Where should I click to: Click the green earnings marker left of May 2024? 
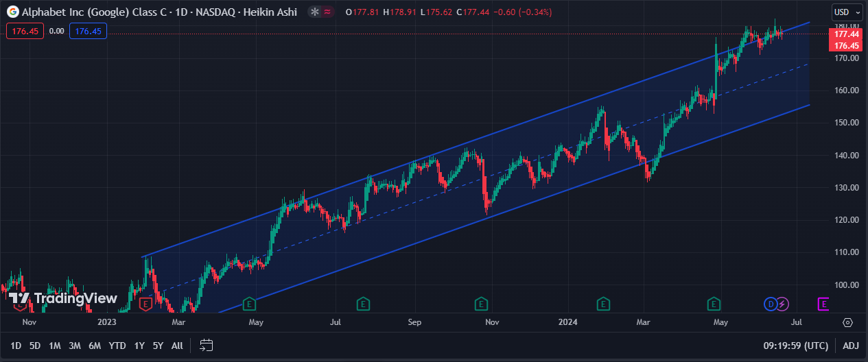click(714, 303)
